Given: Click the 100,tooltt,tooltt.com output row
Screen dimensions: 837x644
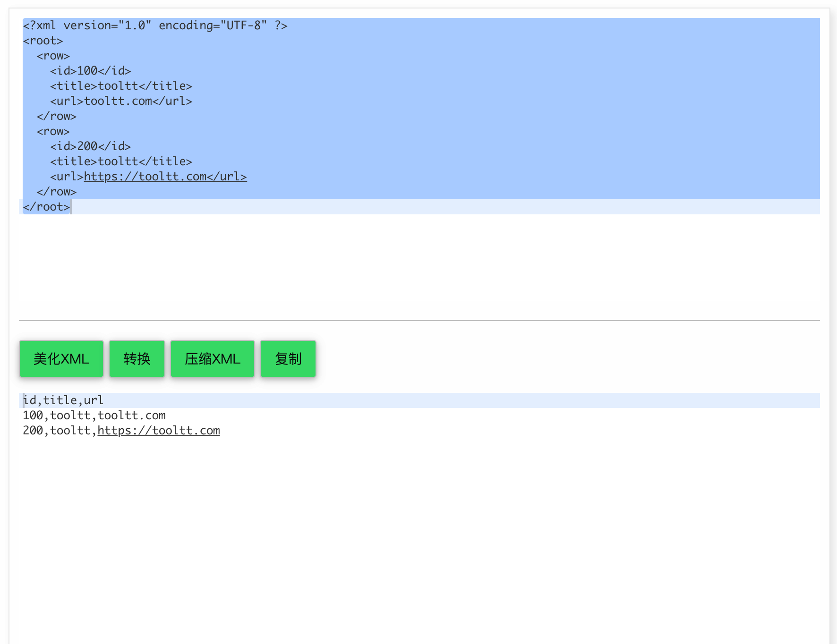Looking at the screenshot, I should pos(94,415).
